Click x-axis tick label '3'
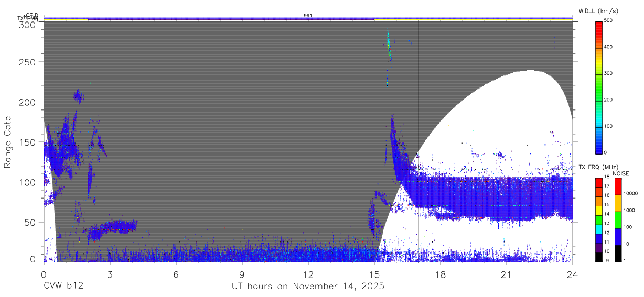 pyautogui.click(x=110, y=274)
